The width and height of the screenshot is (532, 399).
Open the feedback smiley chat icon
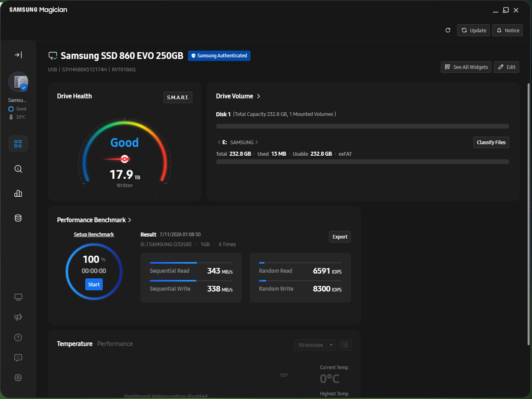point(18,358)
